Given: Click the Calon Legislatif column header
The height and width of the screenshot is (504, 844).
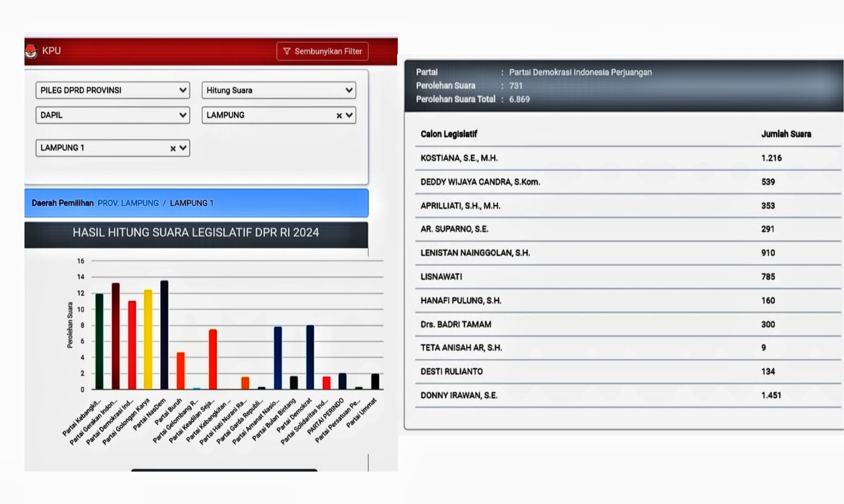Looking at the screenshot, I should (449, 134).
